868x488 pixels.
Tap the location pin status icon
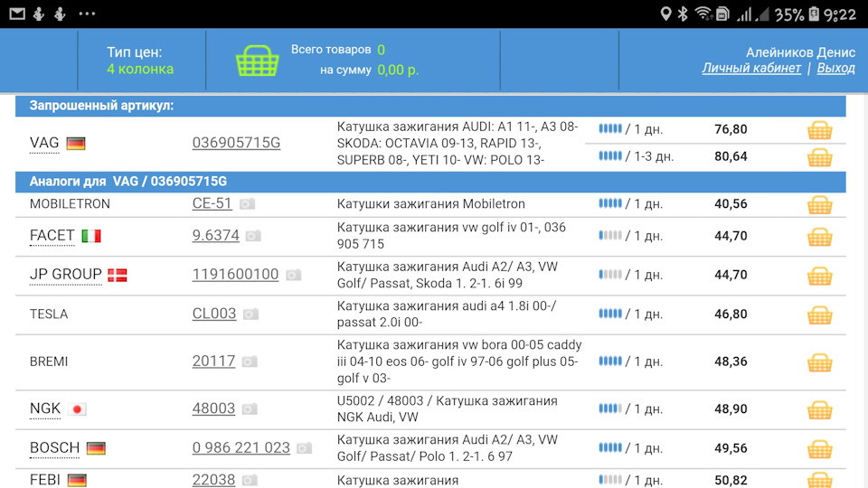(x=666, y=14)
